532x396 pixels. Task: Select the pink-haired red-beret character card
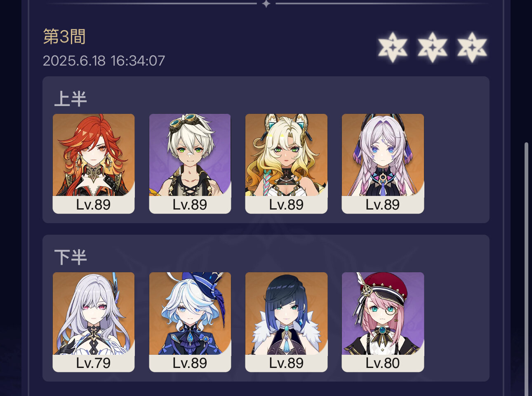coord(383,322)
